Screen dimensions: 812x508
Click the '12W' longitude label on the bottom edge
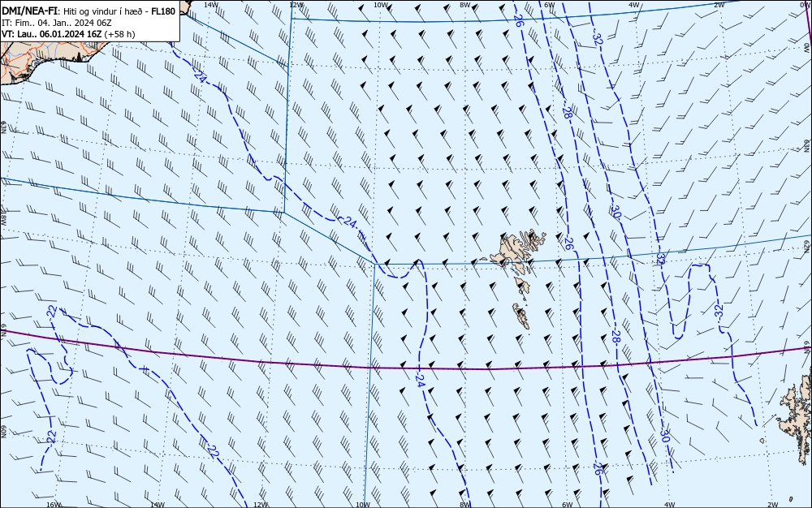(260, 505)
